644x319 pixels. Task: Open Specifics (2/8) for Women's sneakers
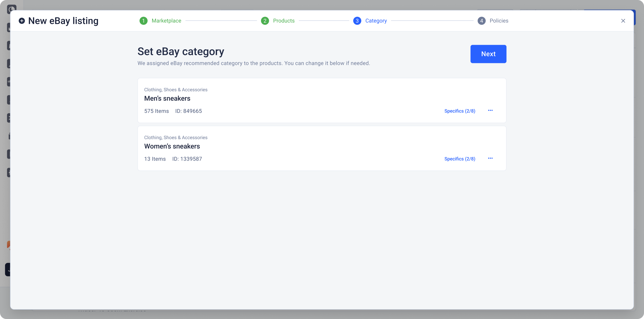[x=460, y=159]
